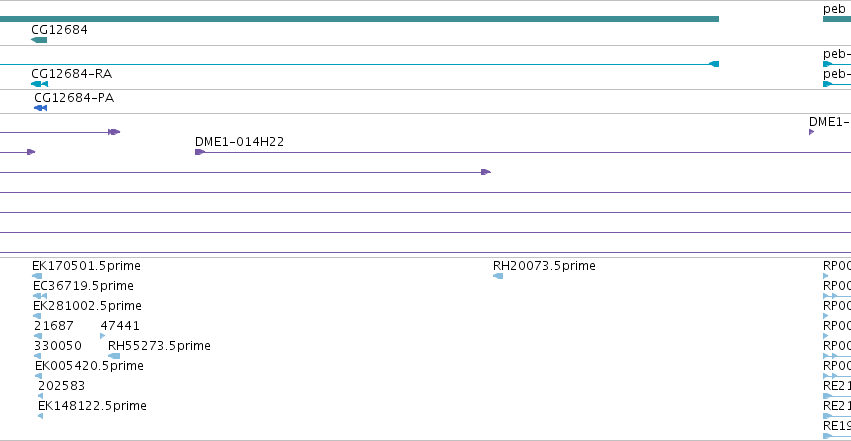Screen dimensions: 851x441
Task: Select the 47441 small arrow glyph
Action: 103,336
